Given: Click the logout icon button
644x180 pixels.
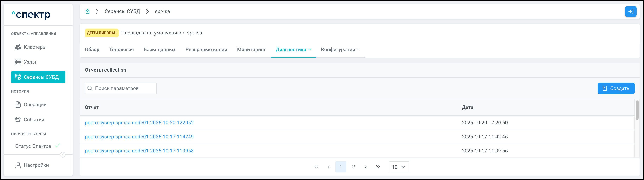Looking at the screenshot, I should click(630, 11).
